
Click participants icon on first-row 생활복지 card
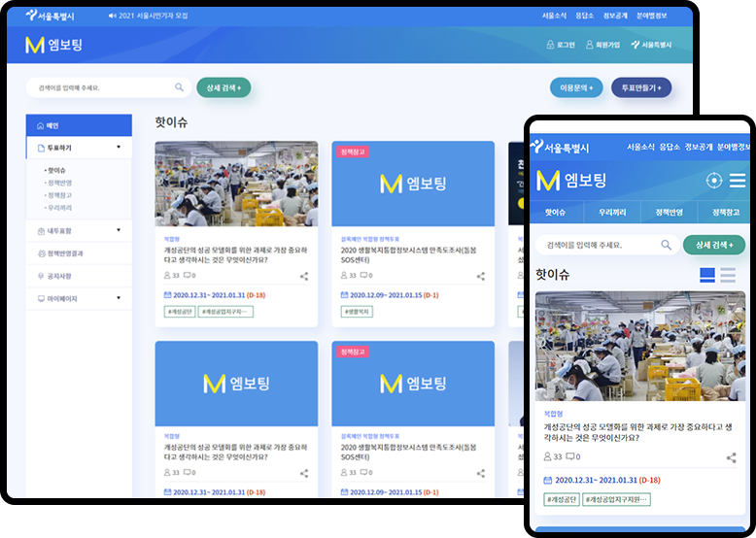(x=344, y=275)
